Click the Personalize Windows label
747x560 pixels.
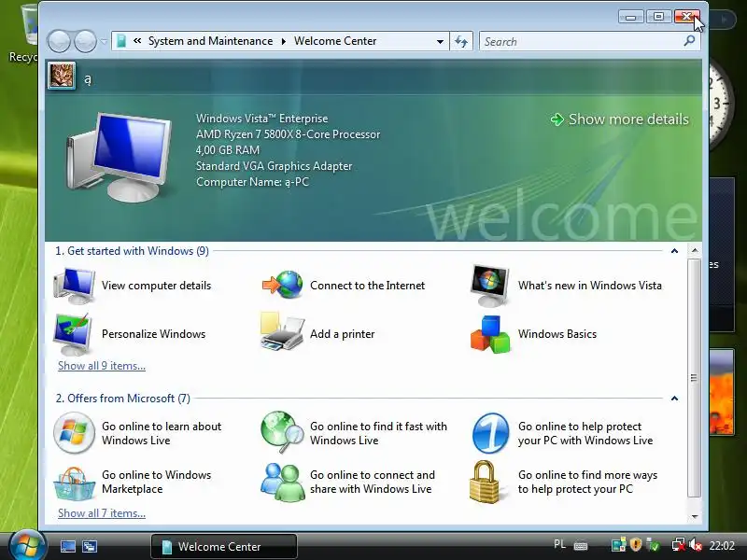click(153, 334)
